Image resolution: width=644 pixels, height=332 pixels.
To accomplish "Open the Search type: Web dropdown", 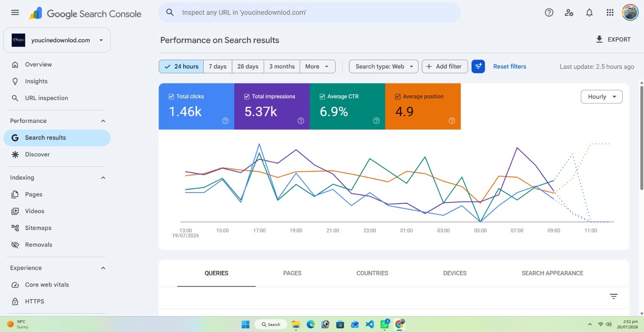I will pyautogui.click(x=384, y=66).
